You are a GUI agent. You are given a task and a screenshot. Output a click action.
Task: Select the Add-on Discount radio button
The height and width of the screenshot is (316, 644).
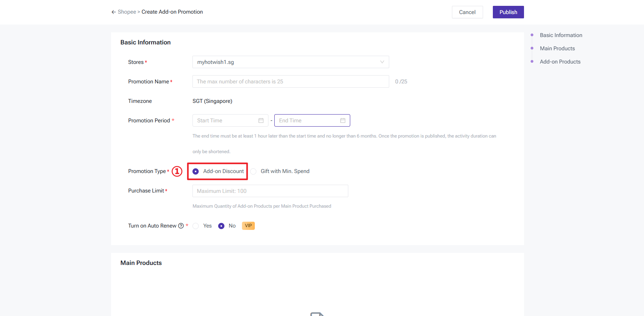tap(196, 171)
